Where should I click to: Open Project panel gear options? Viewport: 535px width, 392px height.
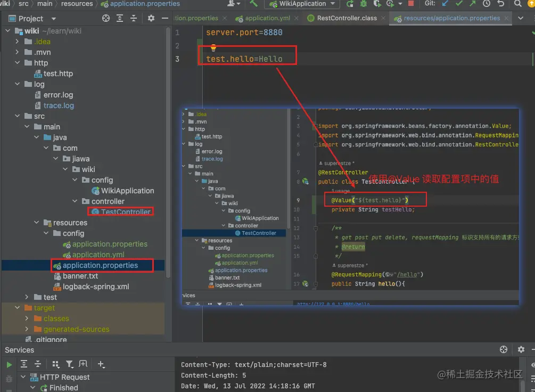tap(151, 19)
